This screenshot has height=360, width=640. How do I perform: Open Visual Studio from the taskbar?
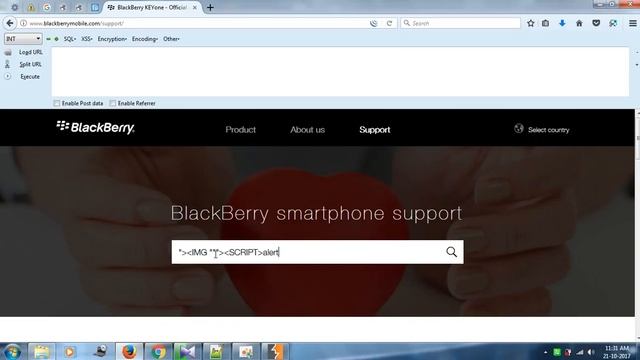(x=187, y=351)
